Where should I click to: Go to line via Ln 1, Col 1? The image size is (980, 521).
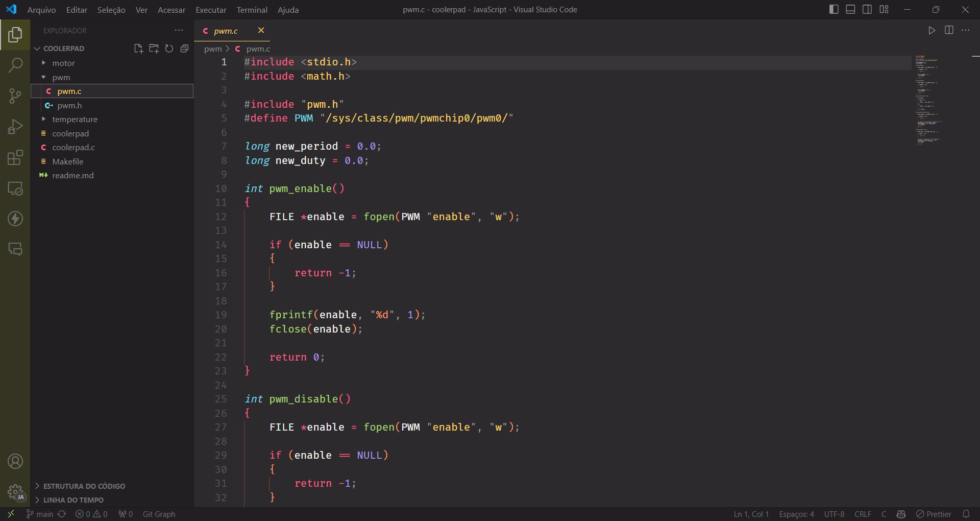(751, 514)
